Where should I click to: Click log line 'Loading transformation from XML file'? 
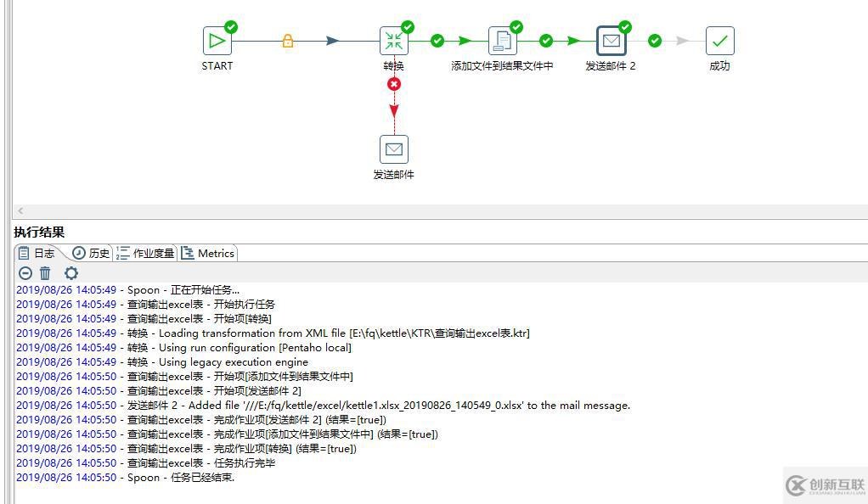[273, 333]
